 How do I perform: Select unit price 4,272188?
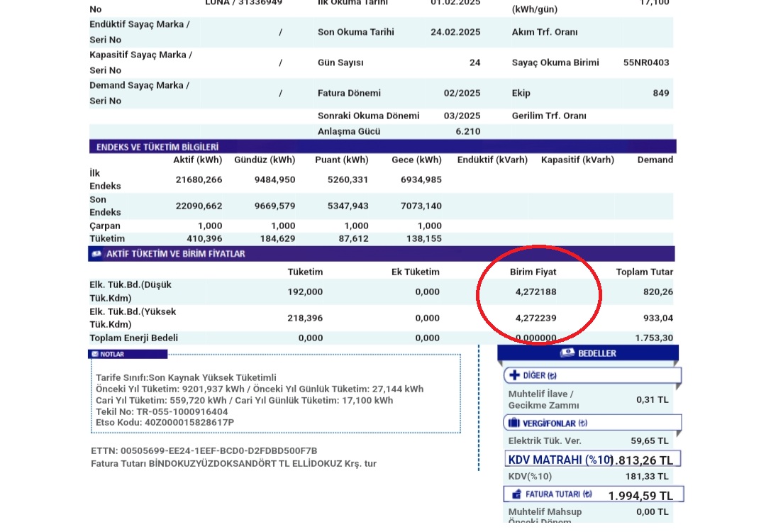(x=536, y=292)
